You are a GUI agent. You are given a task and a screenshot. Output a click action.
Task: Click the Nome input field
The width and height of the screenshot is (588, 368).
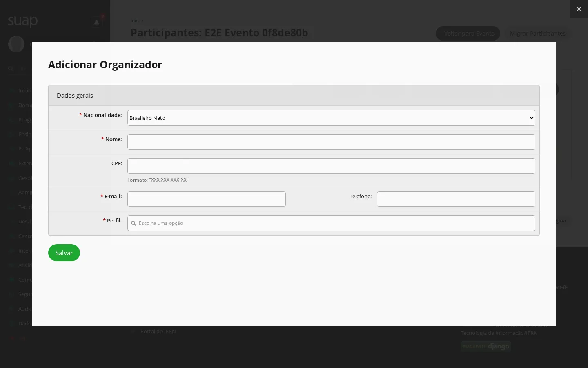331,142
